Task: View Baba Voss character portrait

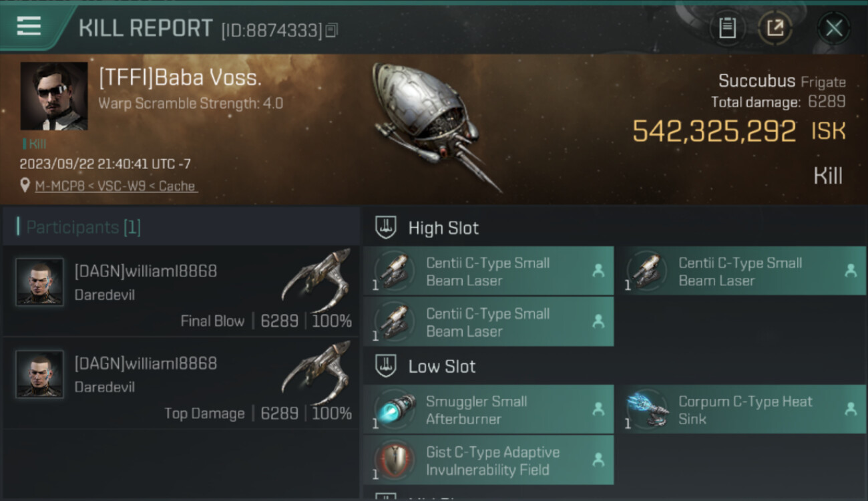Action: pyautogui.click(x=54, y=96)
